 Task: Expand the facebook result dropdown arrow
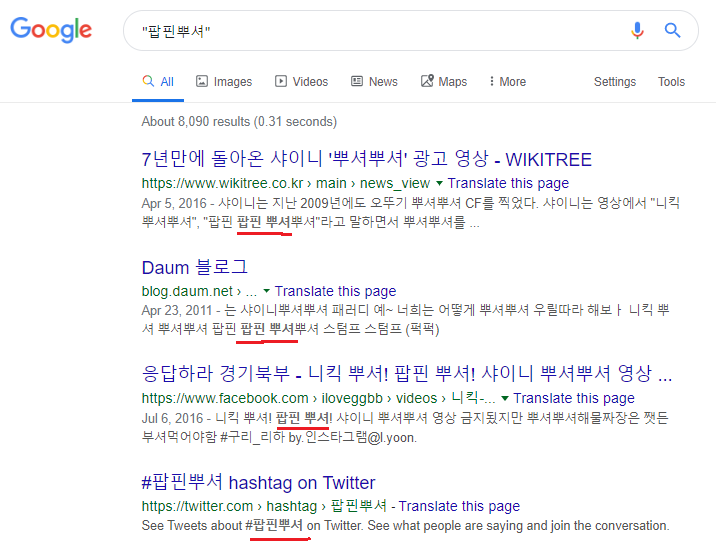(x=505, y=399)
